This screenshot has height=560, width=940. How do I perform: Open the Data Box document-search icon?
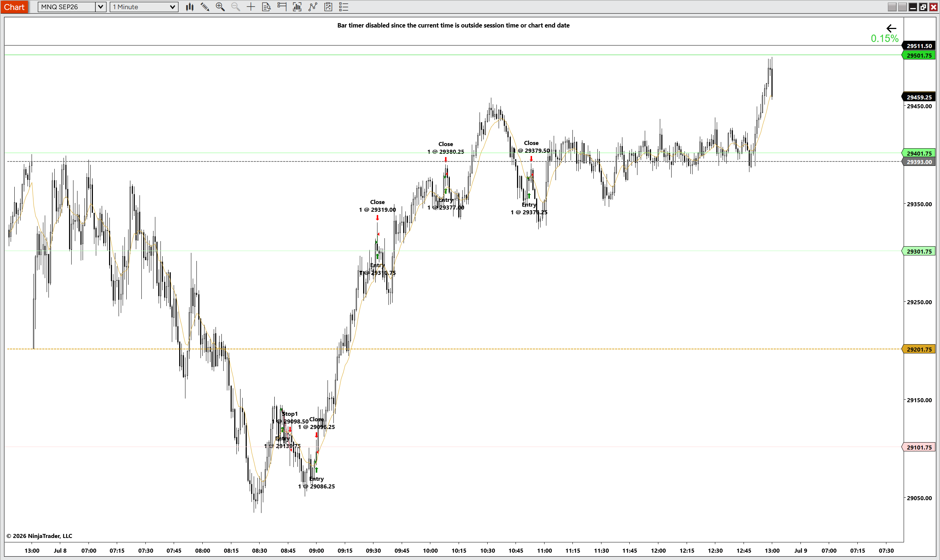point(267,7)
